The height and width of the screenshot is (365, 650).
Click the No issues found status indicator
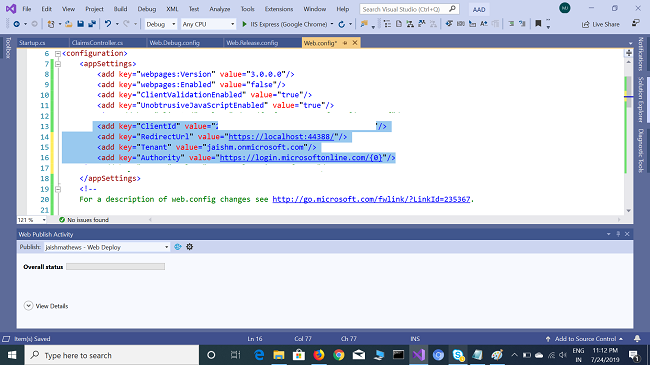point(84,220)
